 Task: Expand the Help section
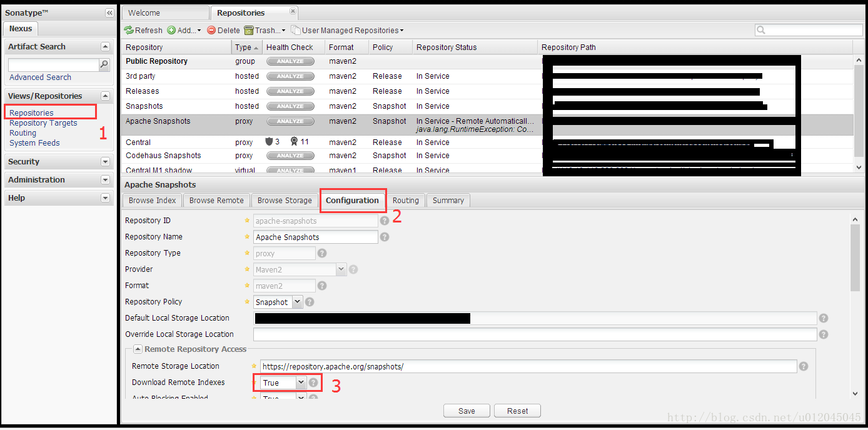click(105, 198)
